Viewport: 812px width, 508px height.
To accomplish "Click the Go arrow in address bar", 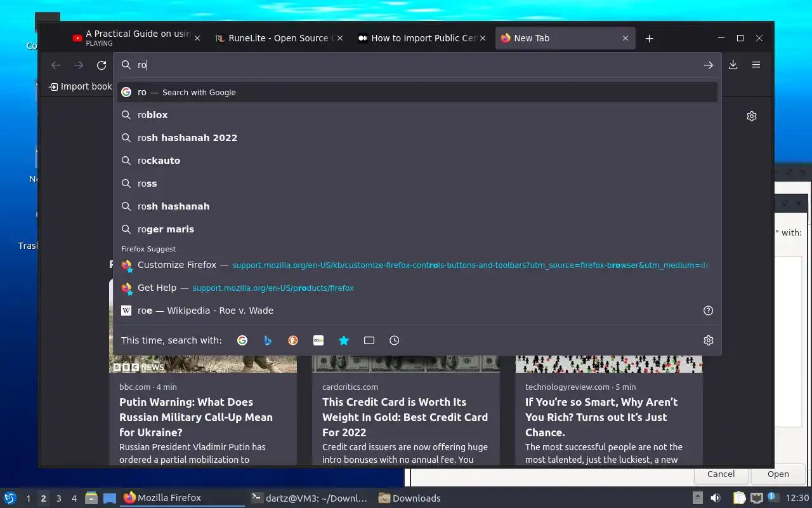I will click(709, 65).
